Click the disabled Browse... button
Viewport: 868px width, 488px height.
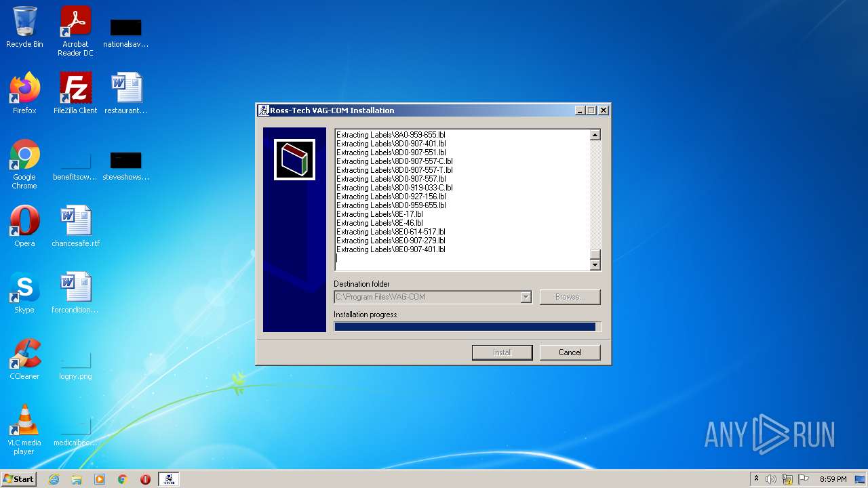pos(570,297)
